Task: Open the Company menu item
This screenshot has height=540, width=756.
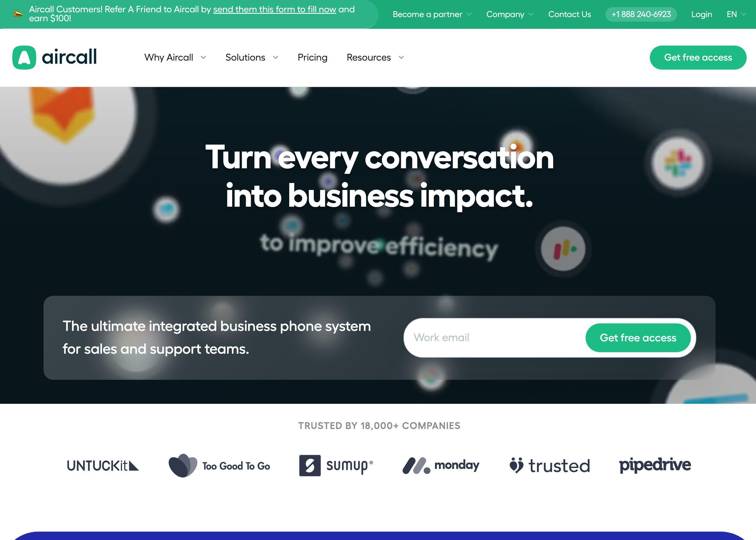Action: tap(510, 14)
